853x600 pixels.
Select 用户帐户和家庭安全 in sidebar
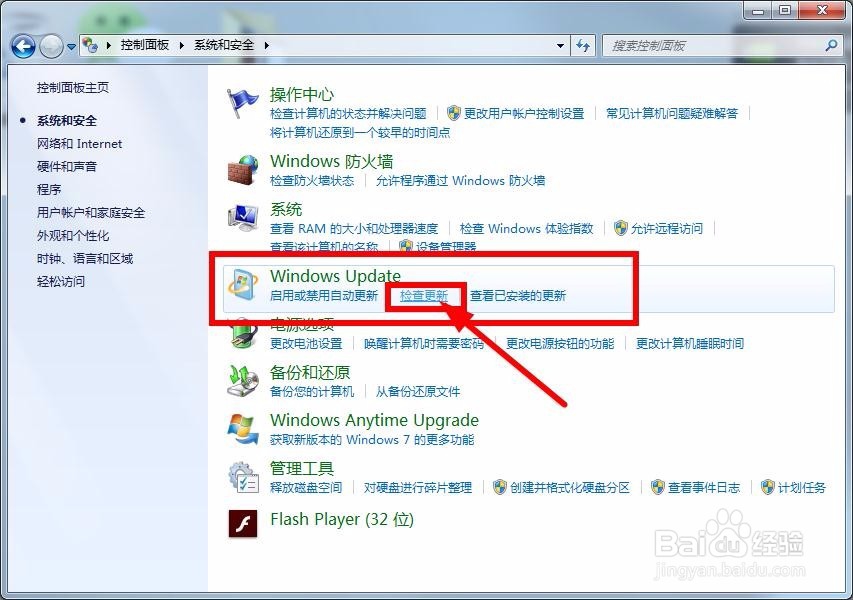pyautogui.click(x=91, y=213)
